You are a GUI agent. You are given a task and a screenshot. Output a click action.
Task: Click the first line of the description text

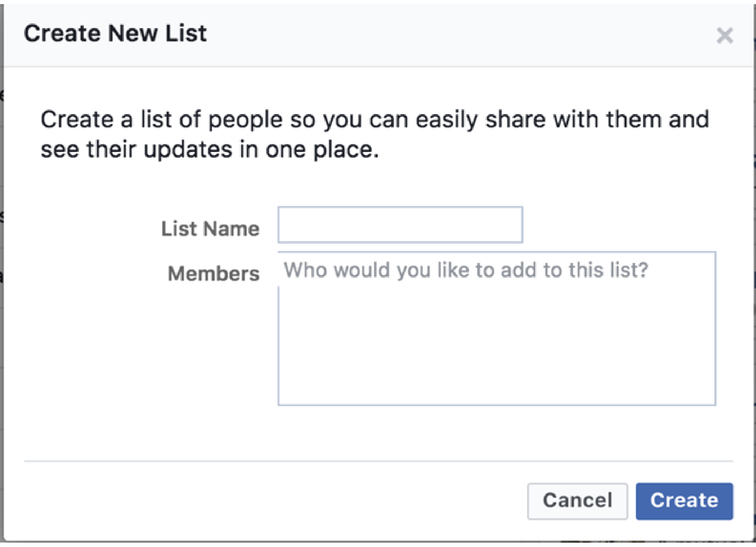pyautogui.click(x=374, y=120)
